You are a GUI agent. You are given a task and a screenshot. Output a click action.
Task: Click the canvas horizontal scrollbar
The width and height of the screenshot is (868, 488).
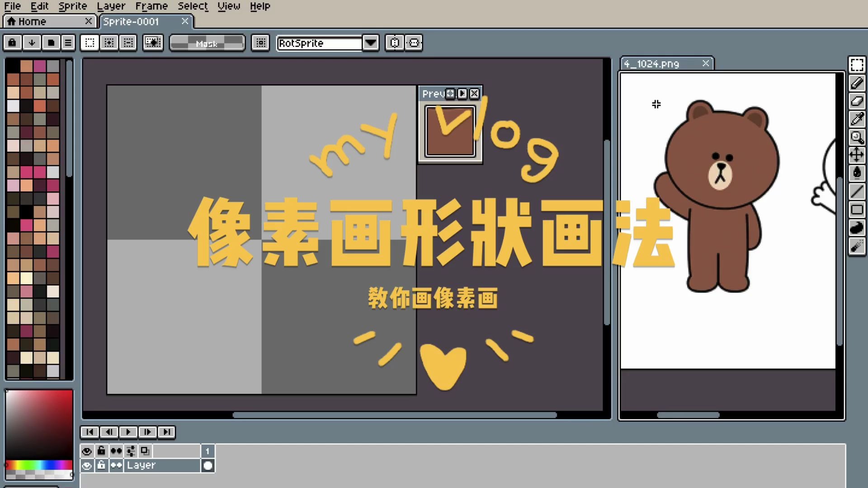(x=394, y=415)
